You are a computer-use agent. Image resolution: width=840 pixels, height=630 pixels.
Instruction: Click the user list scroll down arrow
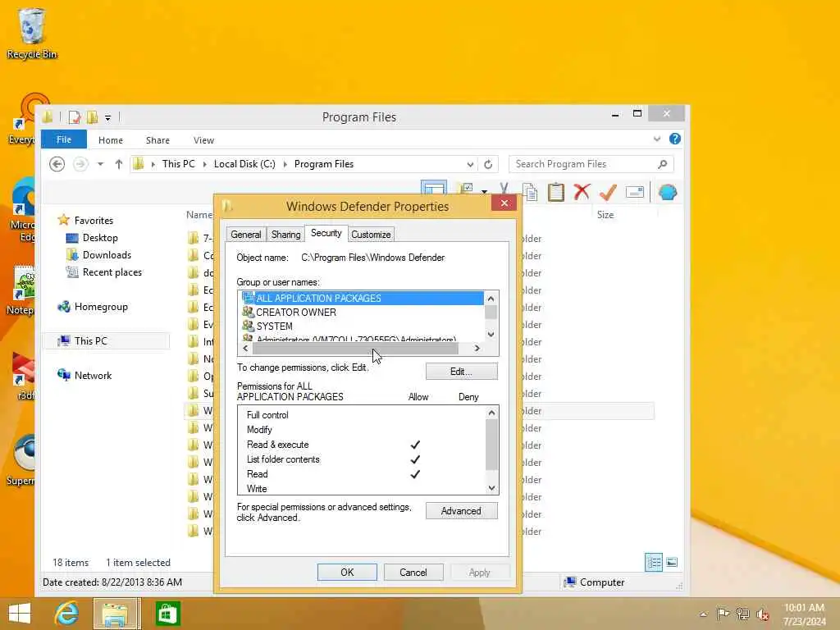[491, 335]
